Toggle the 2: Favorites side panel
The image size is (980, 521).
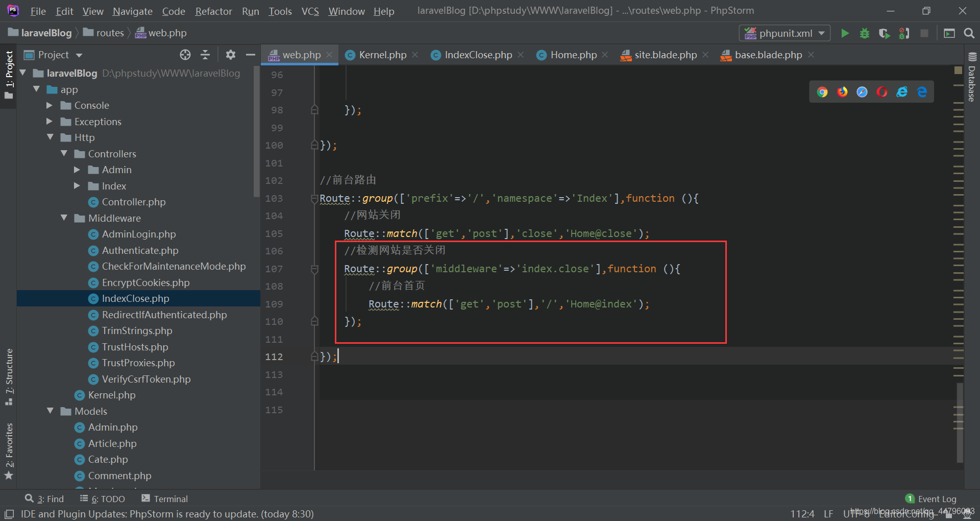[9, 452]
